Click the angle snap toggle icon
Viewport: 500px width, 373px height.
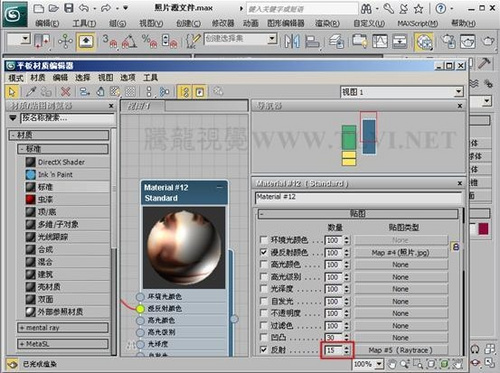pos(129,42)
